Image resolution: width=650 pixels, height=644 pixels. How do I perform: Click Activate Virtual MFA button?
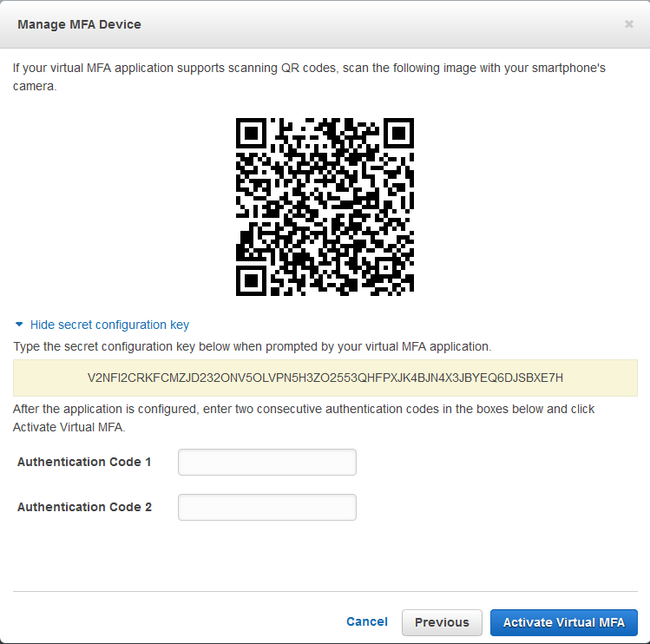point(564,622)
